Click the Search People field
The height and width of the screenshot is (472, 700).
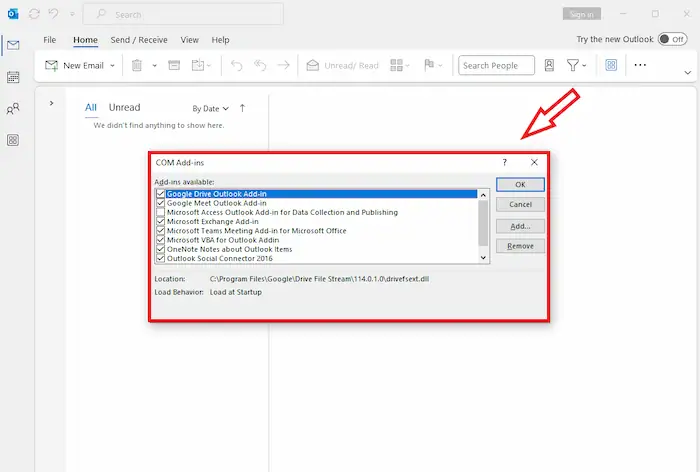(x=496, y=66)
